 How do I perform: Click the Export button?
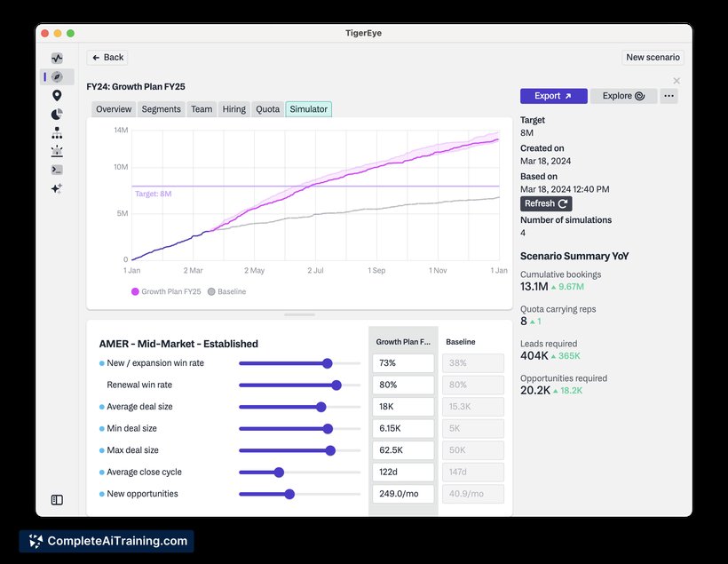(553, 96)
